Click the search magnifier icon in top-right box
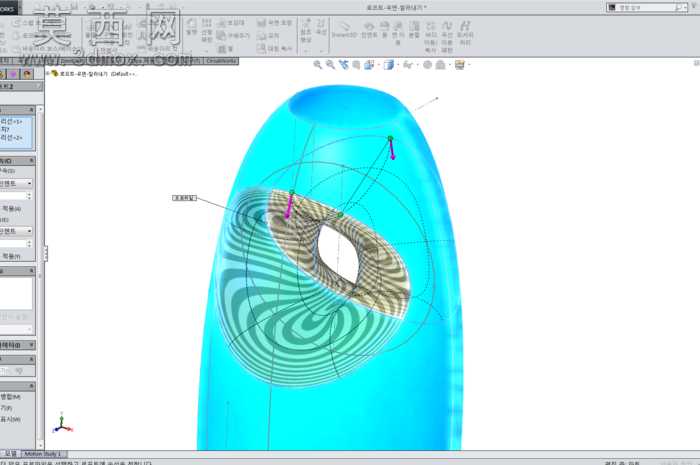This screenshot has width=700, height=465. 679,7
